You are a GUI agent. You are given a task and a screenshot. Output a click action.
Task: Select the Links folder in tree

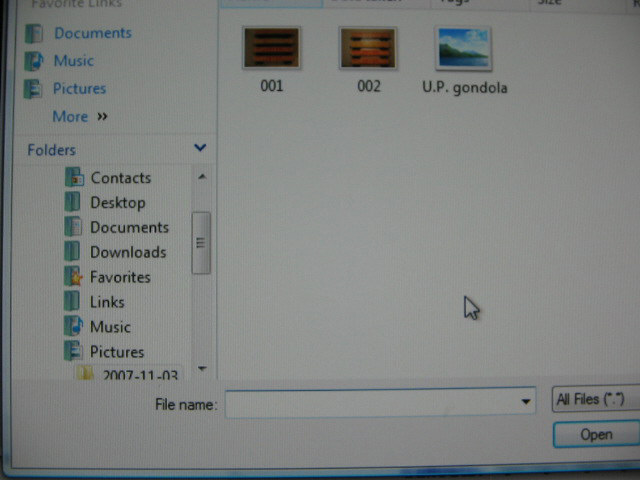(107, 302)
